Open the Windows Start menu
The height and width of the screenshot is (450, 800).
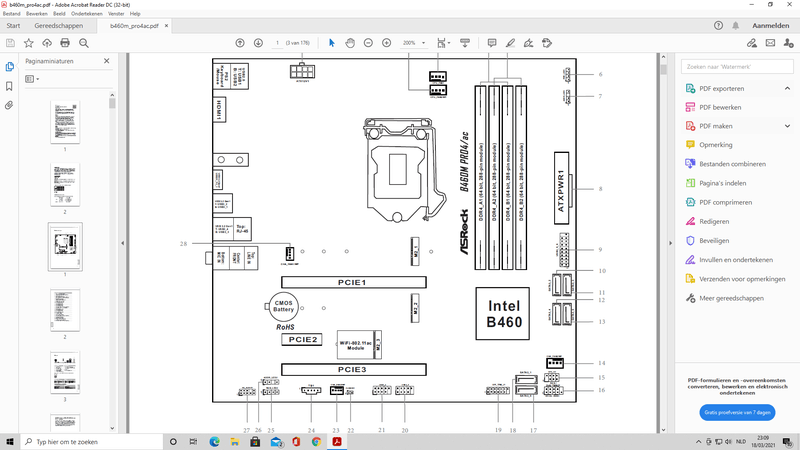point(10,442)
